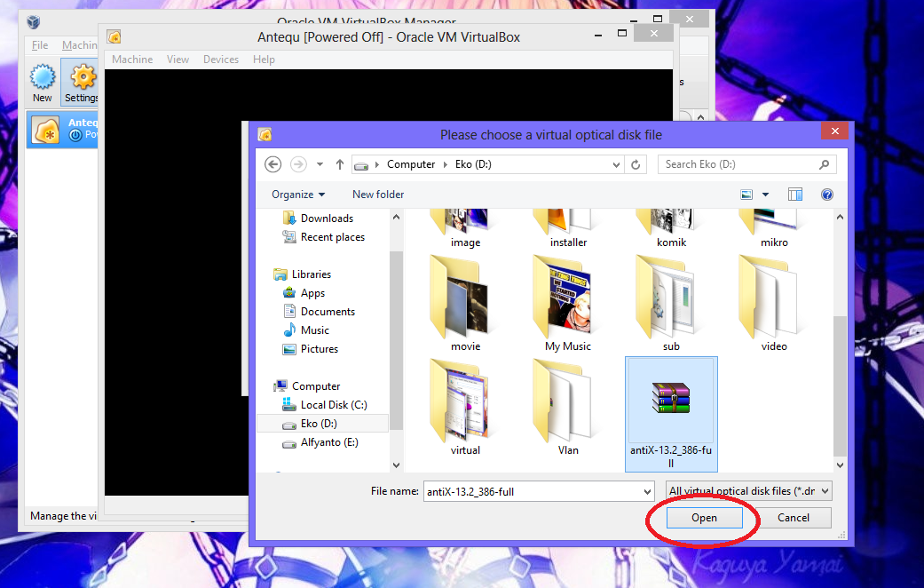Viewport: 924px width, 588px height.
Task: Click the file list vertical scrollbar thumb
Action: pos(840,385)
